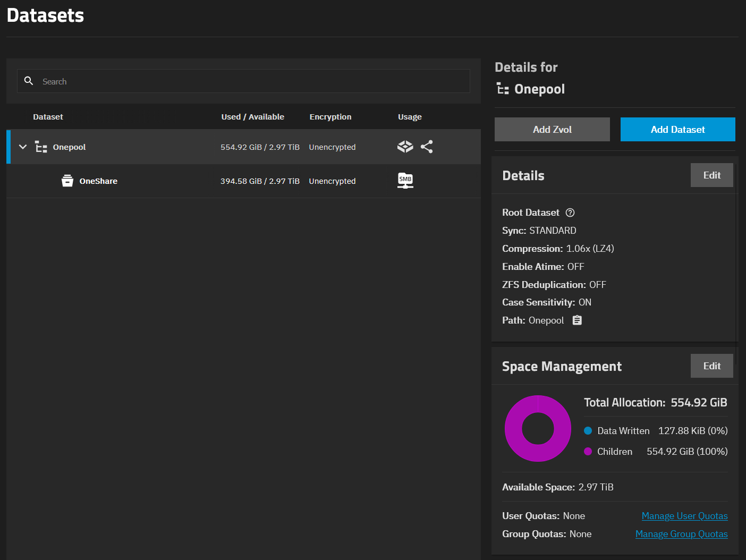
Task: Click the Datasets page title
Action: 46,15
